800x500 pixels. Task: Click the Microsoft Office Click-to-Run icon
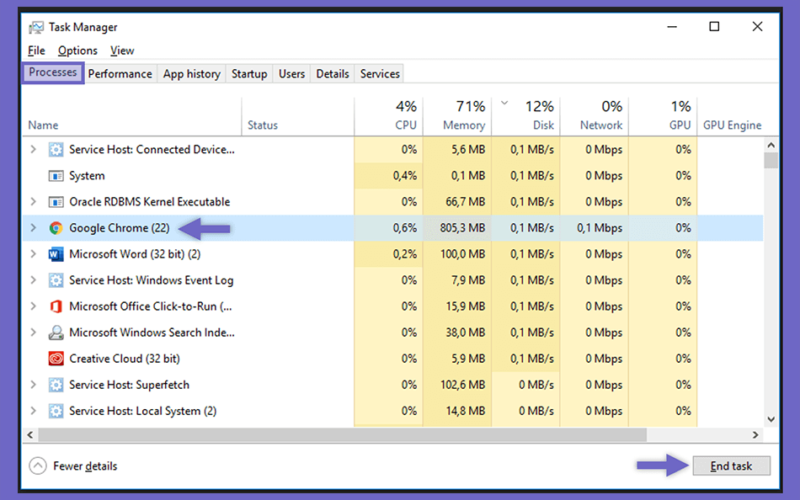[x=56, y=306]
